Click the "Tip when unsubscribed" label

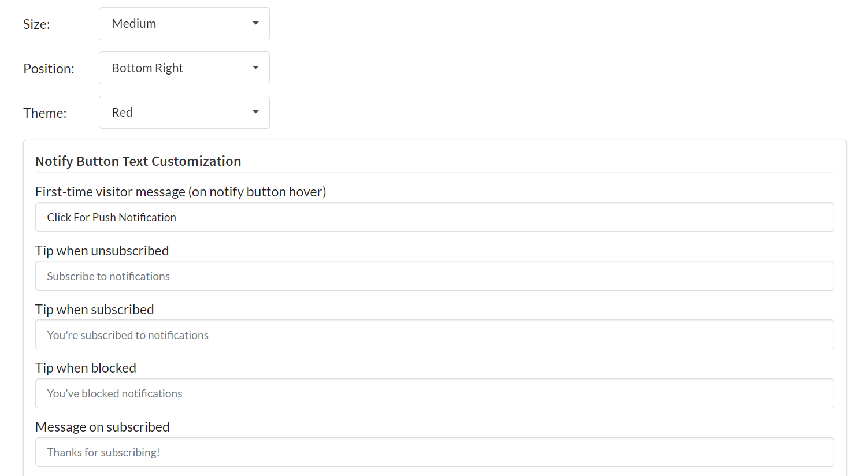pos(102,251)
